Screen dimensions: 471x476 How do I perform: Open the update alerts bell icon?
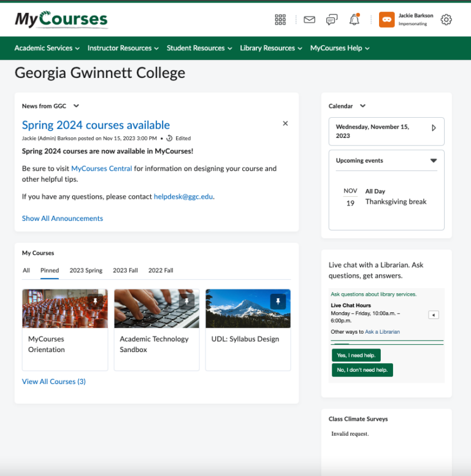pyautogui.click(x=354, y=20)
